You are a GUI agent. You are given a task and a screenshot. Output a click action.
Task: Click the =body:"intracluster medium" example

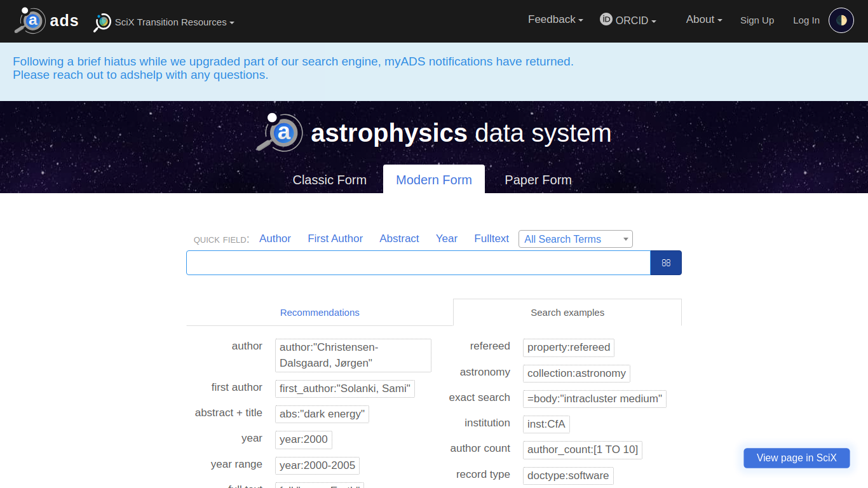click(x=595, y=399)
